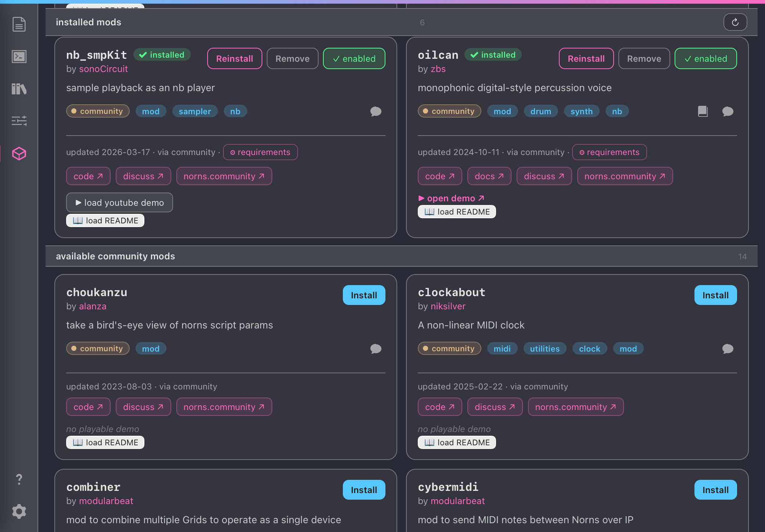Open the settings gear icon
The width and height of the screenshot is (765, 532).
[19, 511]
